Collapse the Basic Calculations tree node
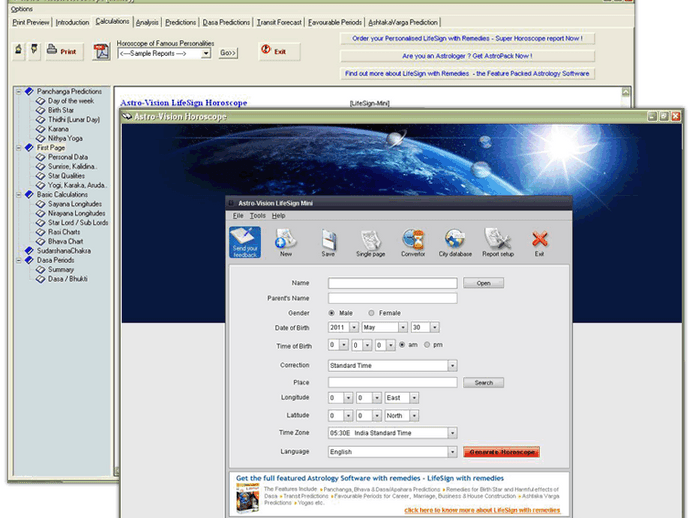Viewport: 690px width, 518px height. (18, 195)
